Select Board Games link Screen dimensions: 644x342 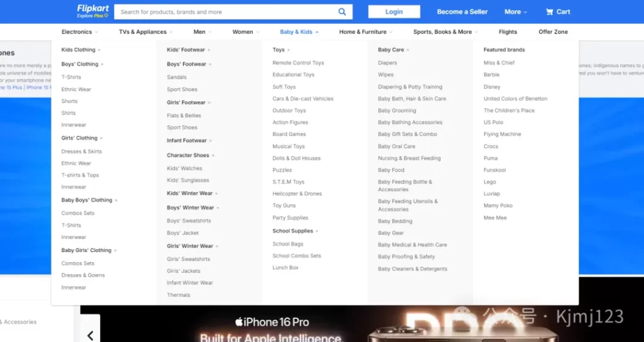click(x=289, y=135)
